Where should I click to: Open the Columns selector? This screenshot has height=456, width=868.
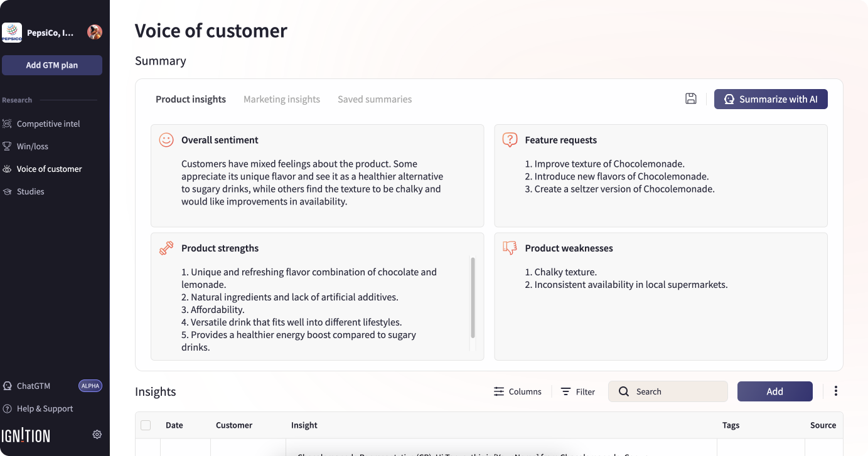[x=518, y=391]
